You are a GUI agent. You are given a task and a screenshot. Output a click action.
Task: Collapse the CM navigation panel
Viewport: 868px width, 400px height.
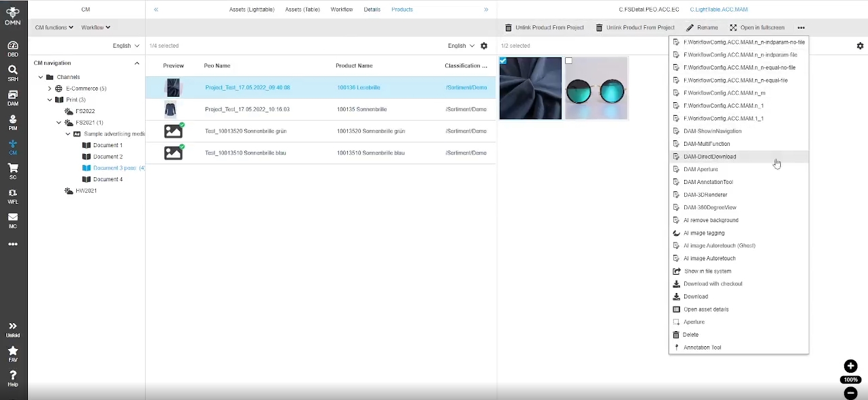pyautogui.click(x=137, y=63)
